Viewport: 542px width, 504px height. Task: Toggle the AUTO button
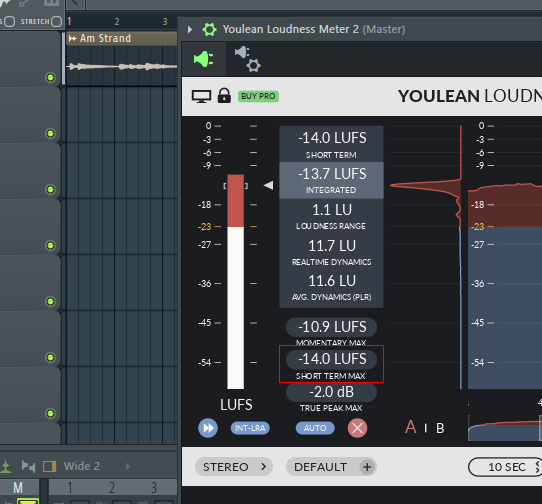[315, 428]
